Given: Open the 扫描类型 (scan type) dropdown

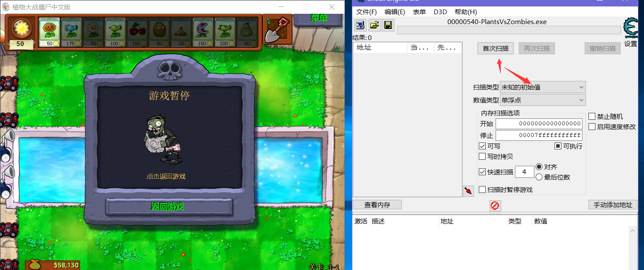Looking at the screenshot, I should click(543, 87).
